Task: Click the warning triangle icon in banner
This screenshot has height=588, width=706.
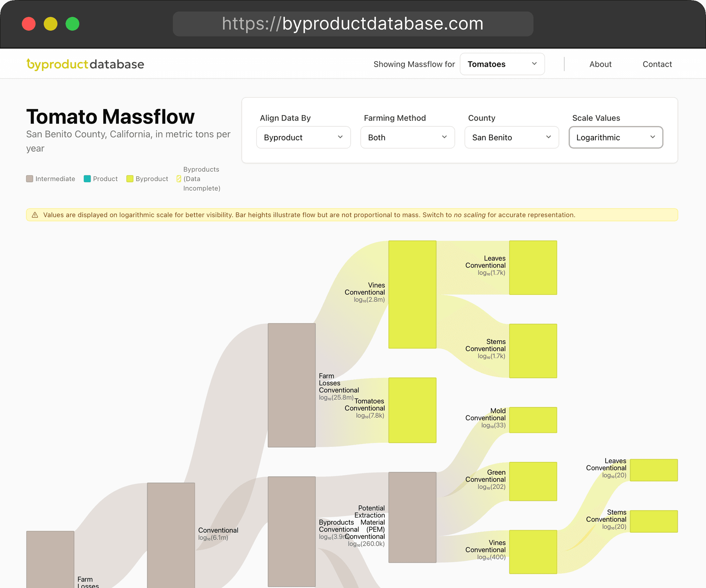Action: coord(35,215)
